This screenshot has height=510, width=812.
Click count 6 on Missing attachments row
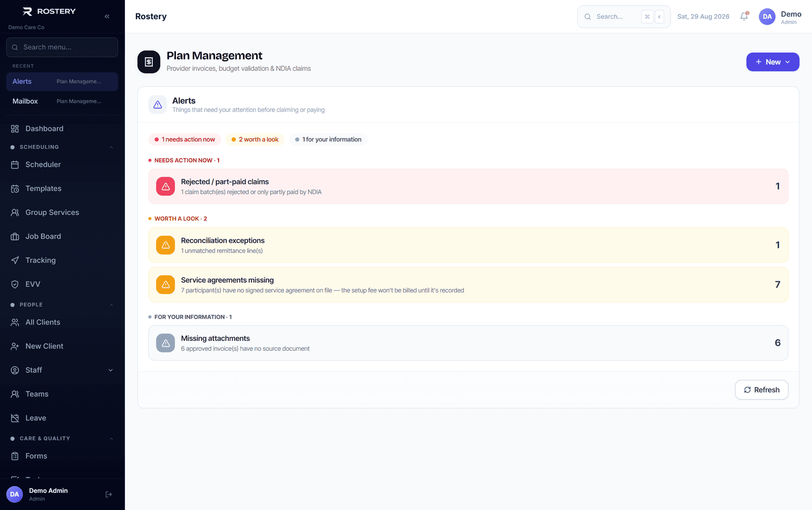tap(778, 343)
